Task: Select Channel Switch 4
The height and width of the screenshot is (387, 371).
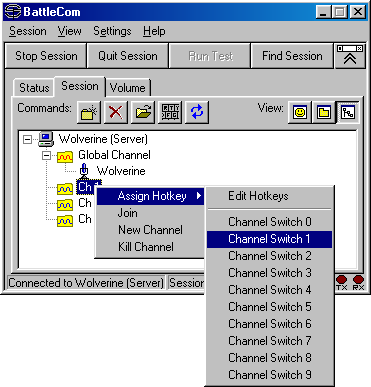Action: [269, 290]
